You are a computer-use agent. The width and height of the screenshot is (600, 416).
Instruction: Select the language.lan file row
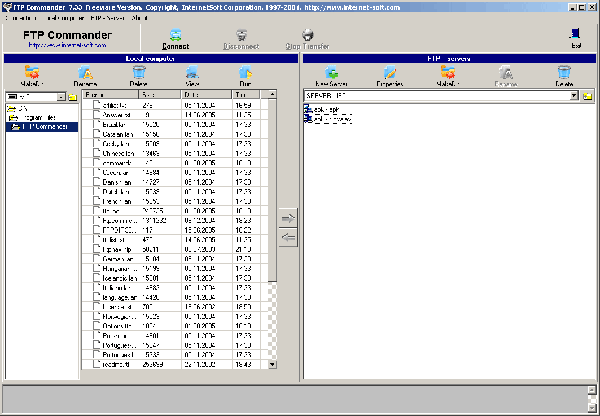click(175, 297)
